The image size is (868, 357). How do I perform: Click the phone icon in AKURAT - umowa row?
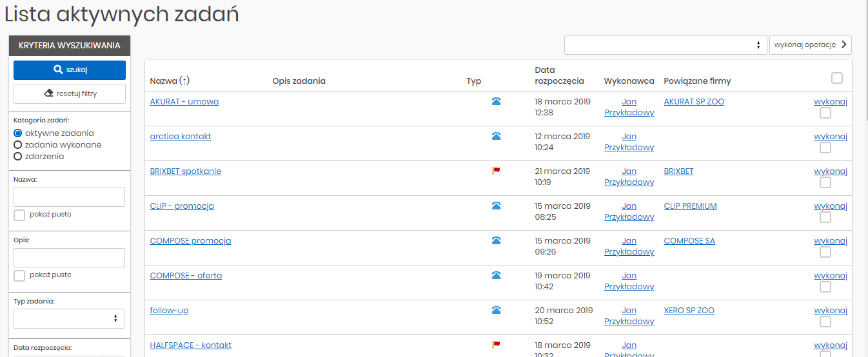click(x=496, y=101)
